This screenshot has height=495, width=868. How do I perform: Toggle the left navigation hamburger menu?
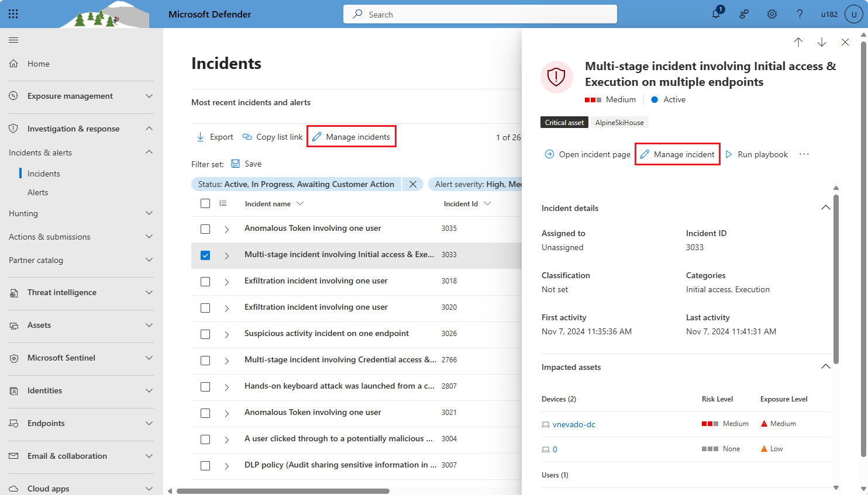(x=13, y=40)
